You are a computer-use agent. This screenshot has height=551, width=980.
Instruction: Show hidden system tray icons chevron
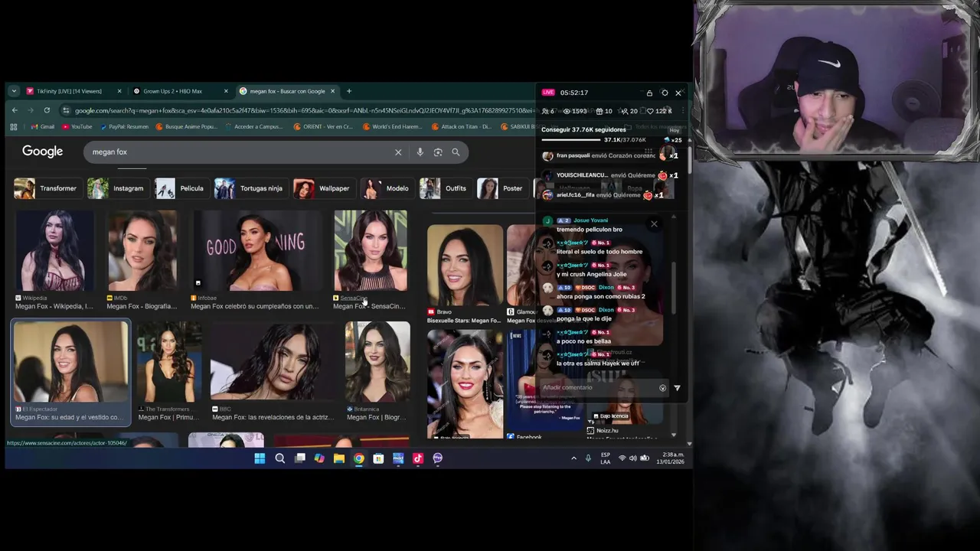pyautogui.click(x=573, y=458)
